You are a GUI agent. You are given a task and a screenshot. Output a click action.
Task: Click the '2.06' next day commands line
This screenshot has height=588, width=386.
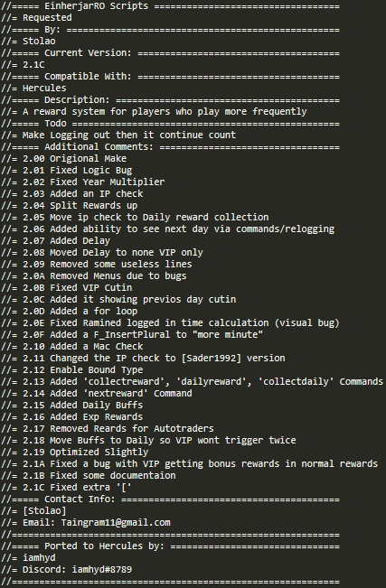coord(168,229)
